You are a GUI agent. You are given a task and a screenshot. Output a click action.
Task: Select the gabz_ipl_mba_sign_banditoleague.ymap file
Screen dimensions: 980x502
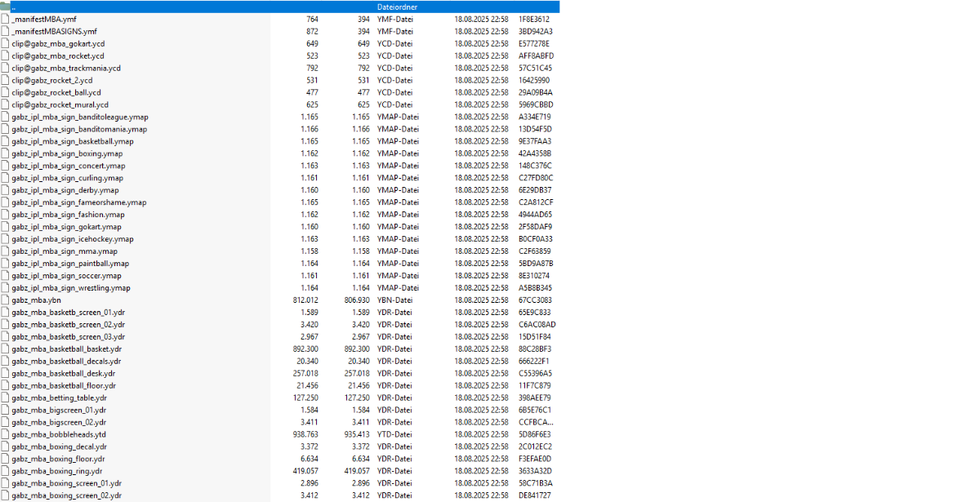click(79, 117)
